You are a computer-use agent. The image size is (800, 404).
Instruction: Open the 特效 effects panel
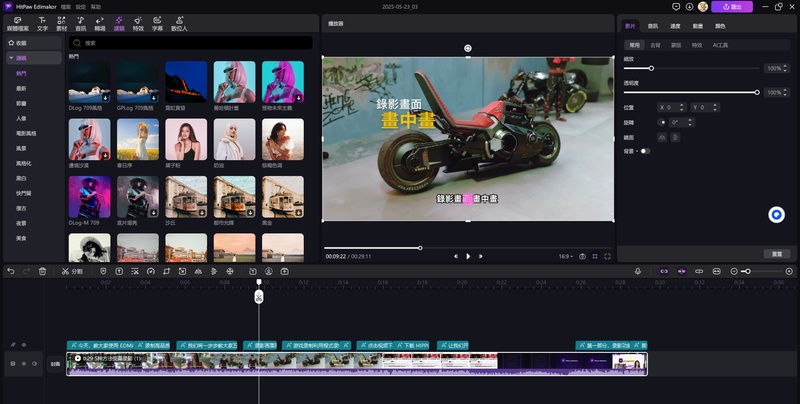[x=138, y=24]
